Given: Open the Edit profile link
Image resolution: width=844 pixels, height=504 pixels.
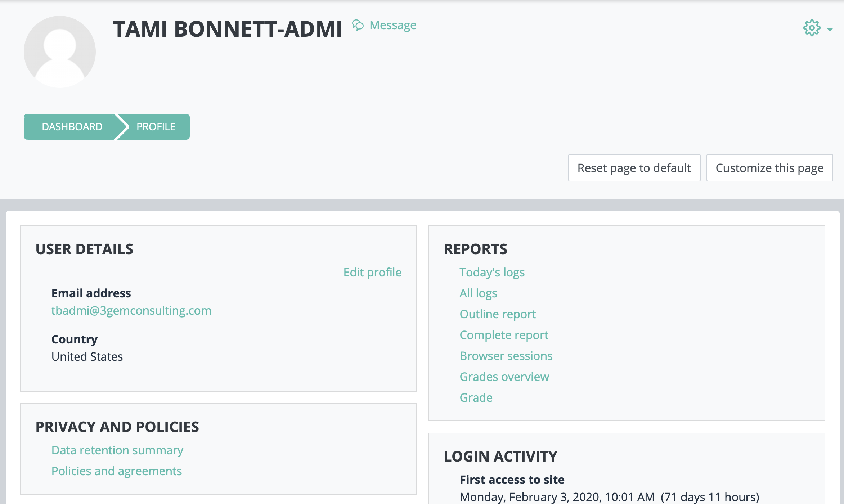Looking at the screenshot, I should [x=372, y=273].
